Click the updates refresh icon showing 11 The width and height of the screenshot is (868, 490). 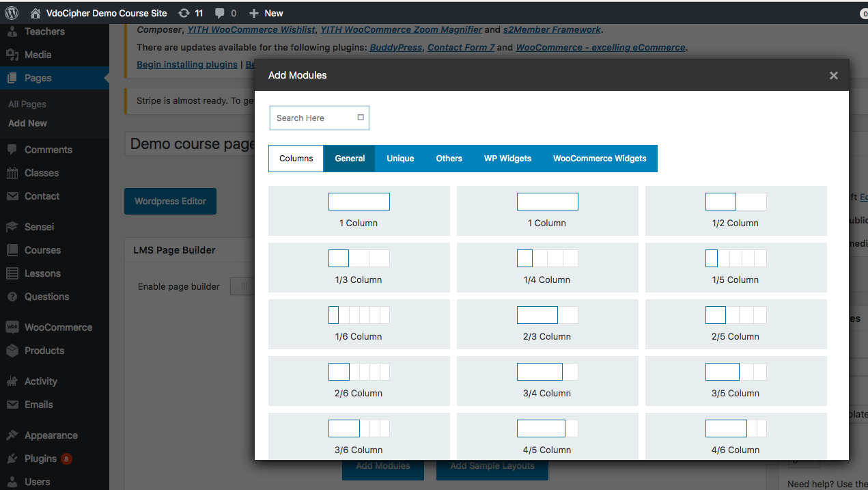click(184, 13)
